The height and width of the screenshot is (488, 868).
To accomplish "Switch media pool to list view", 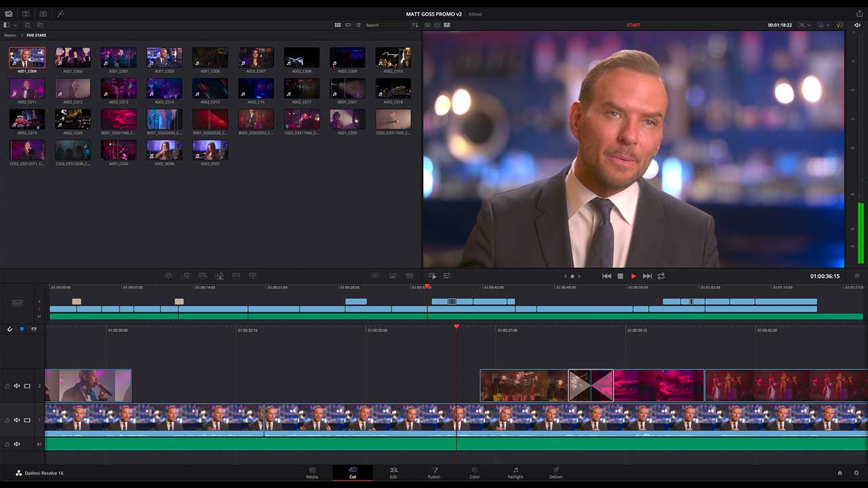I will [x=359, y=25].
